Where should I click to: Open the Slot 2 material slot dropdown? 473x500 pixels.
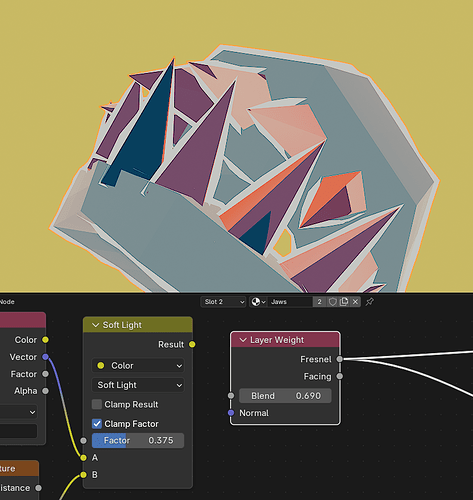click(x=223, y=302)
